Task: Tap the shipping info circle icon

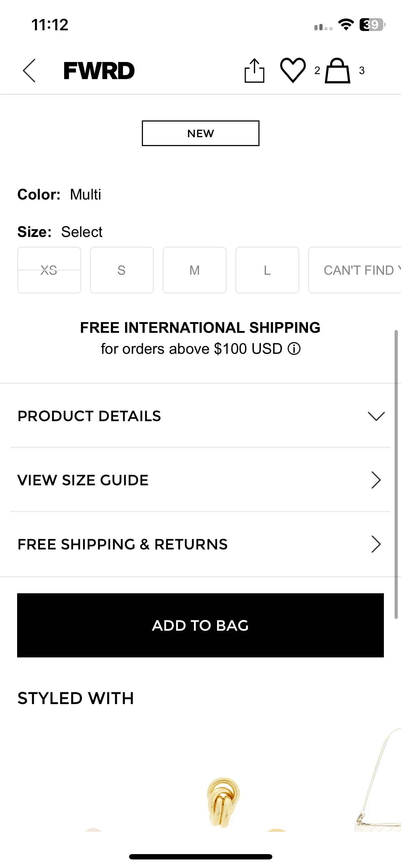Action: 294,349
